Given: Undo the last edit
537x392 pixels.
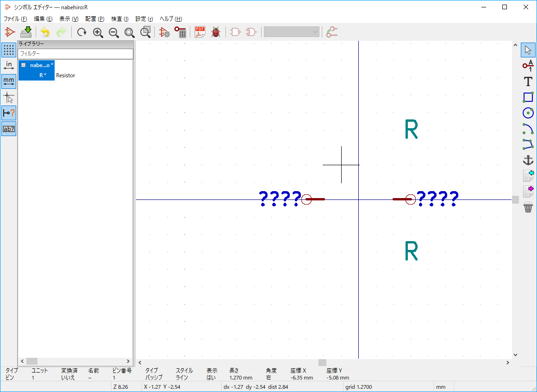Looking at the screenshot, I should tap(45, 32).
